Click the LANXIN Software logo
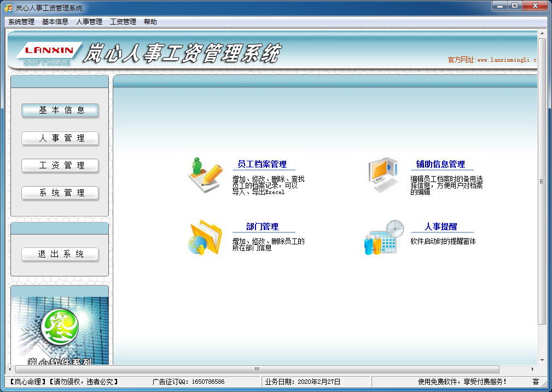 coord(49,54)
